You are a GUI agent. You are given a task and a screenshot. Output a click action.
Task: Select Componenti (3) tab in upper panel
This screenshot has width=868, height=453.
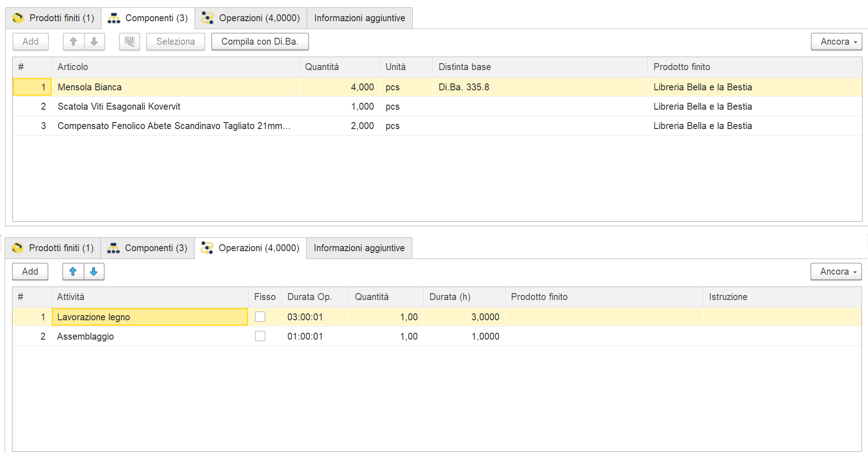(148, 18)
